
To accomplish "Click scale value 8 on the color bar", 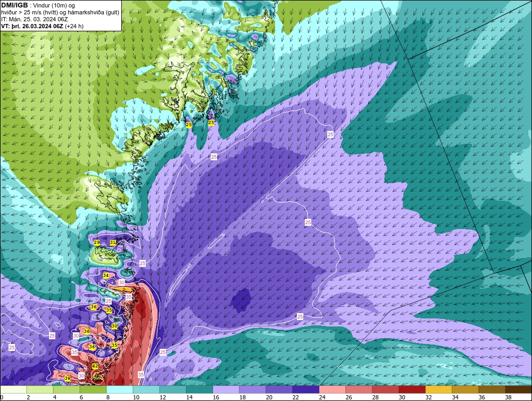I will [108, 397].
